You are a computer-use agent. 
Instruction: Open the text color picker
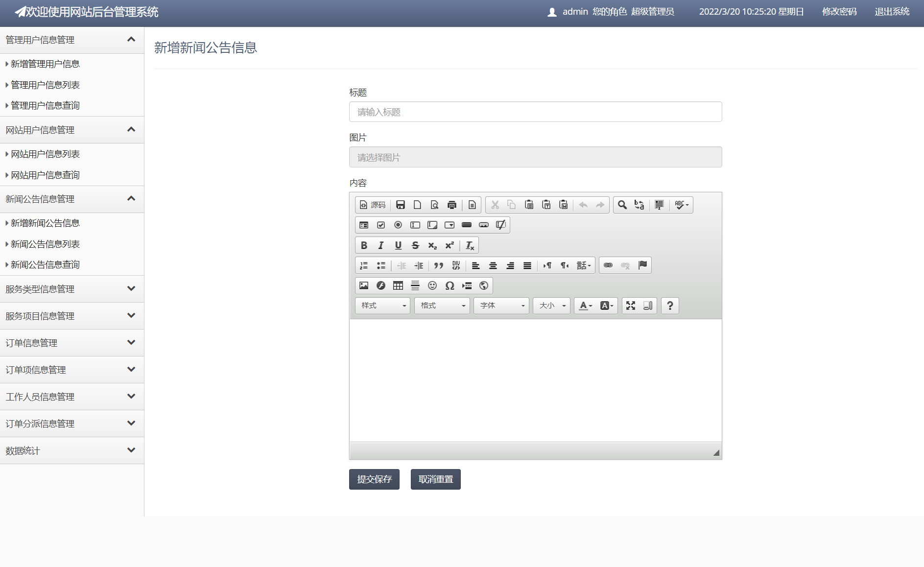[585, 306]
